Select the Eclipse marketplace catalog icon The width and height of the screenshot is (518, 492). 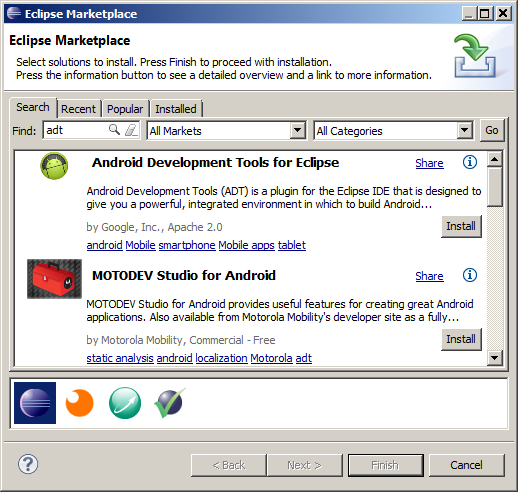click(35, 403)
